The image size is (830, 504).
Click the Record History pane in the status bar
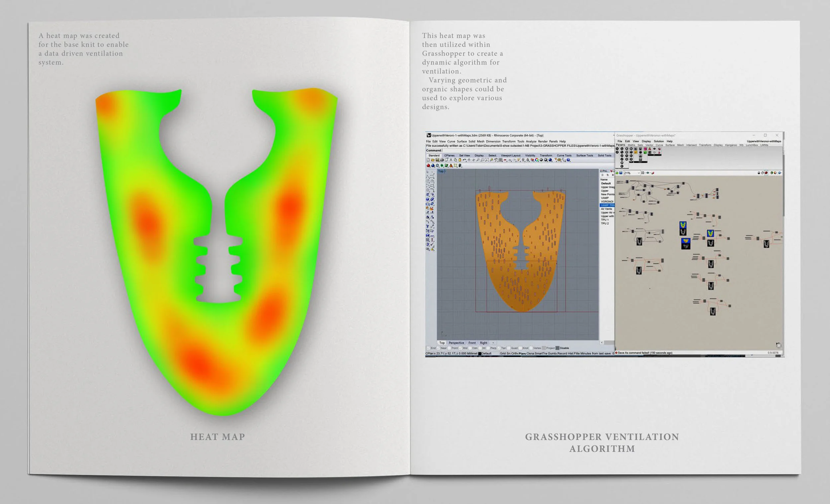coord(565,354)
